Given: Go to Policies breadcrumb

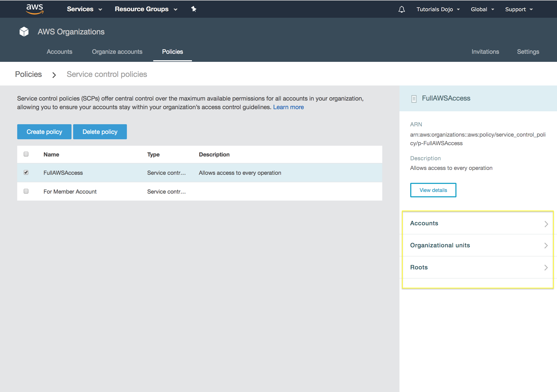Looking at the screenshot, I should pyautogui.click(x=28, y=74).
